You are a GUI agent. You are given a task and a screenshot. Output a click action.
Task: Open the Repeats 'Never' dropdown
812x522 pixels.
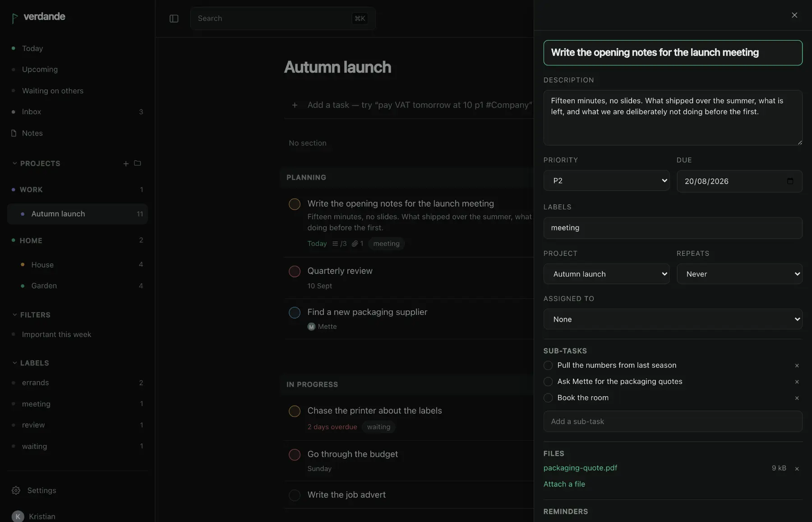739,274
